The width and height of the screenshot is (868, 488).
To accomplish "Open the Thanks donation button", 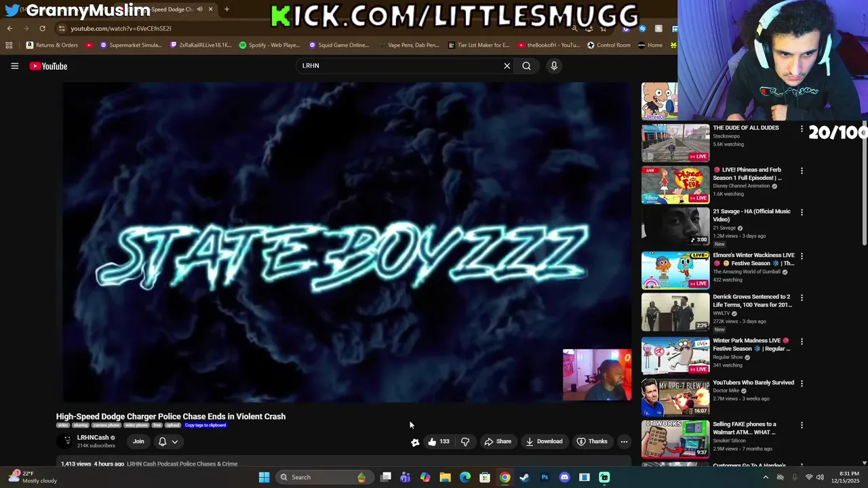I will (592, 441).
